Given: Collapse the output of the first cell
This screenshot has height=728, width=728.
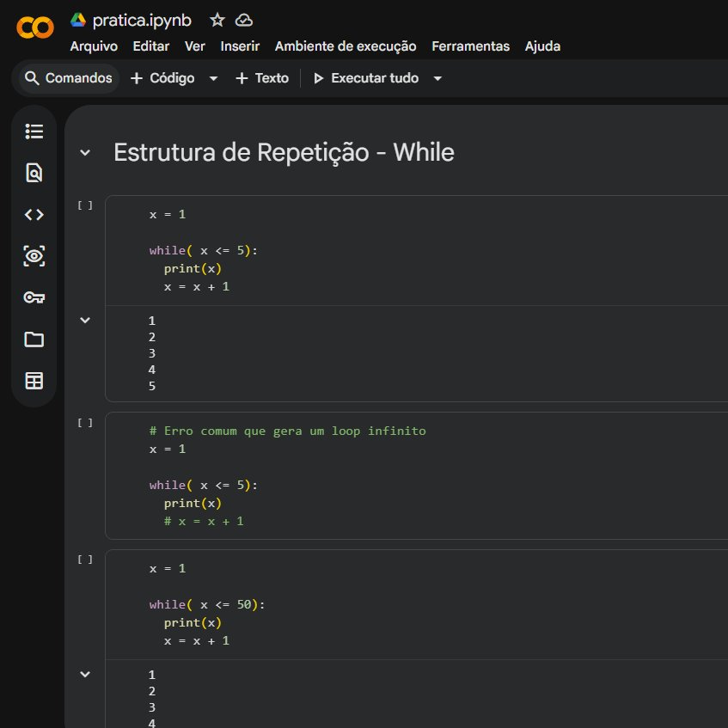Looking at the screenshot, I should 85,320.
